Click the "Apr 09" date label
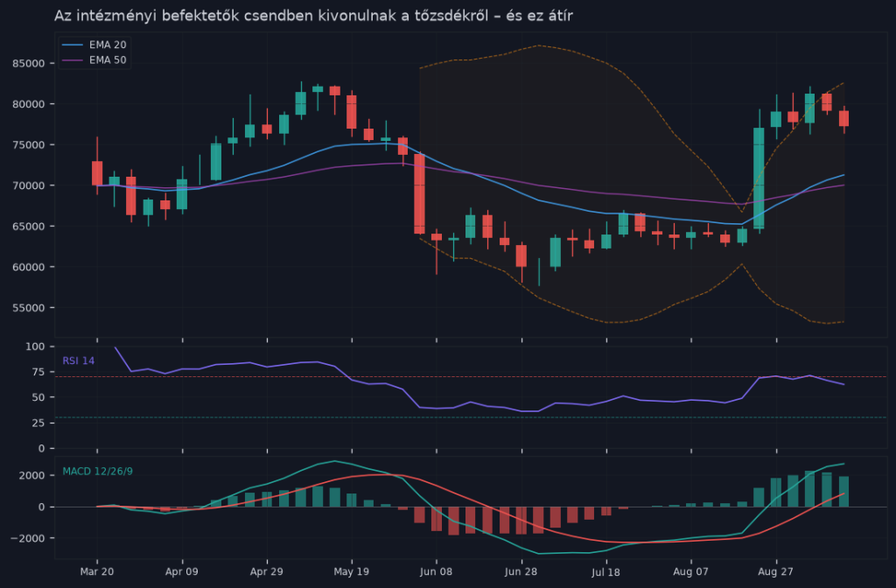The width and height of the screenshot is (896, 588). tap(182, 571)
